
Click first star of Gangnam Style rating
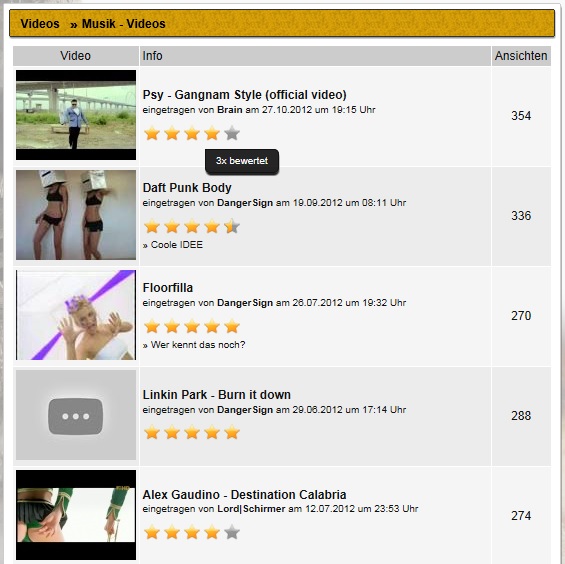(152, 133)
